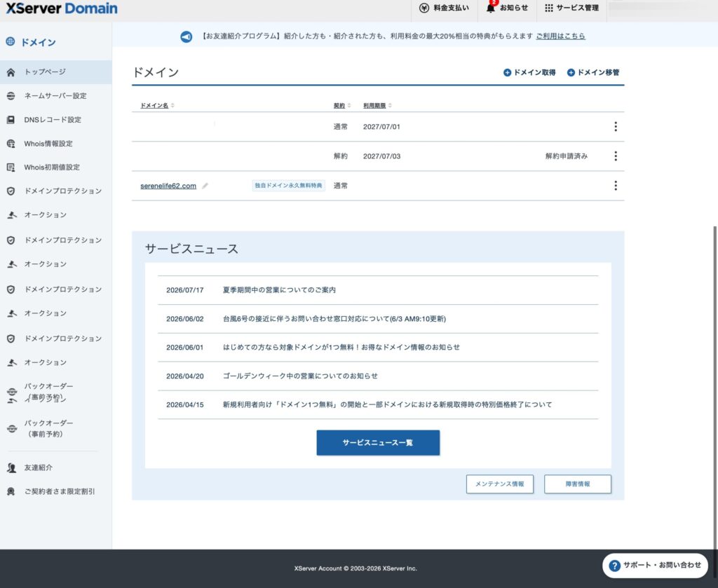Viewport: 718px width, 588px height.
Task: Click the plus icon for ドメイン取得
Action: pos(507,72)
